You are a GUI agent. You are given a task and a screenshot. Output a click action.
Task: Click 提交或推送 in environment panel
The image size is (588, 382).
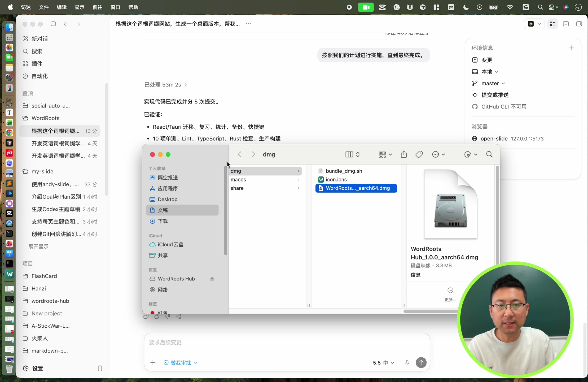495,95
